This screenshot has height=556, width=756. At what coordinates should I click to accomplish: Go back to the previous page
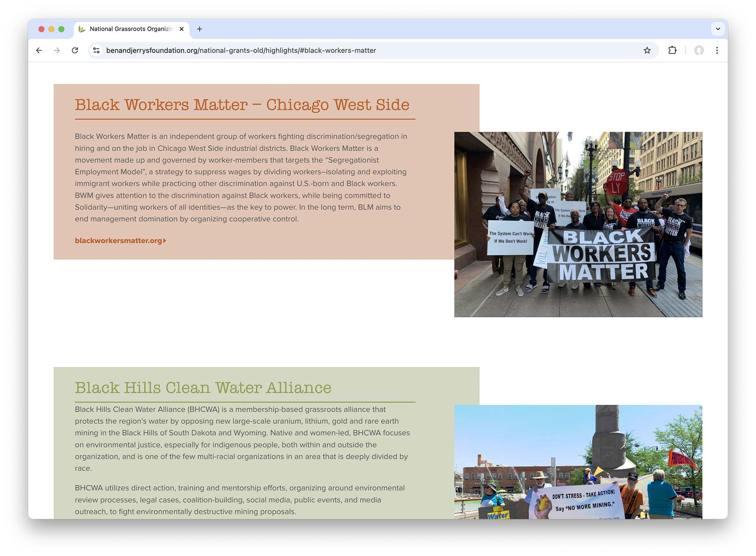(39, 50)
